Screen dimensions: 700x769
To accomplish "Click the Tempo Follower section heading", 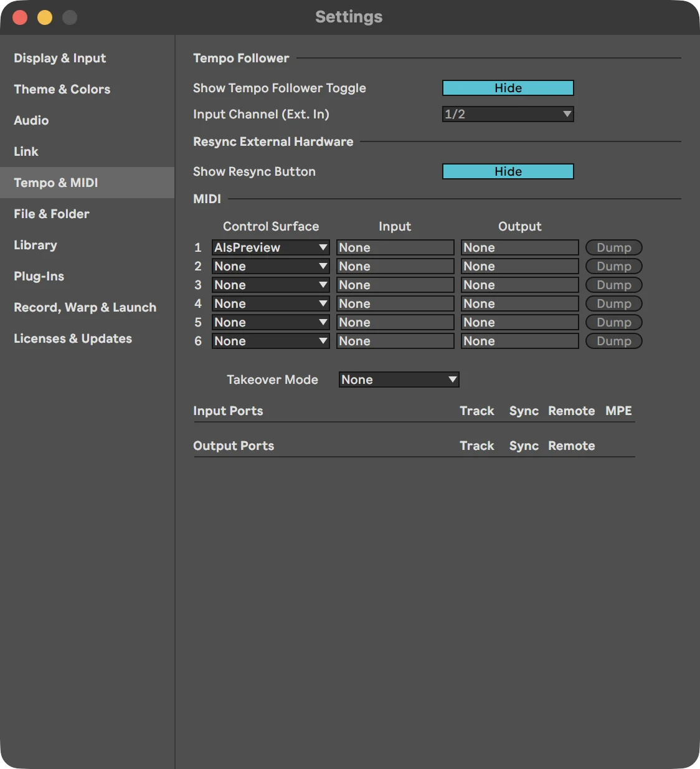I will (241, 58).
